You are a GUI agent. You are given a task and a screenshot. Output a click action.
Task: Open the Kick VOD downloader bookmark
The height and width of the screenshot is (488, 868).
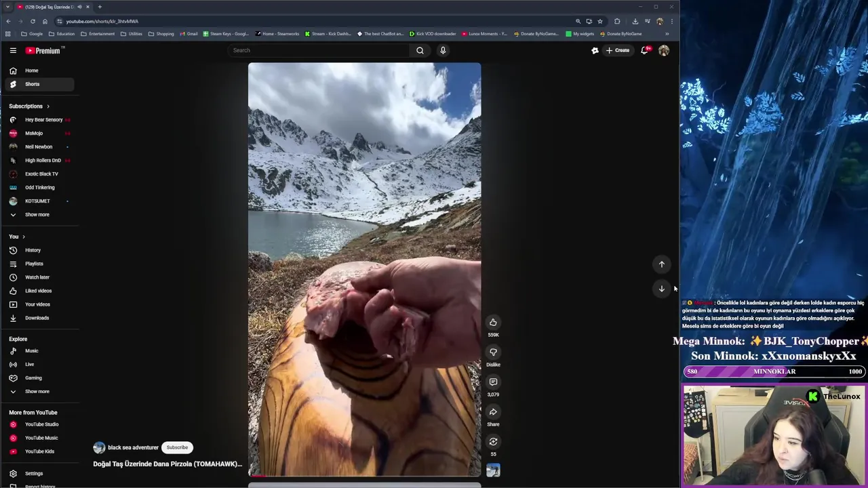[x=433, y=34]
